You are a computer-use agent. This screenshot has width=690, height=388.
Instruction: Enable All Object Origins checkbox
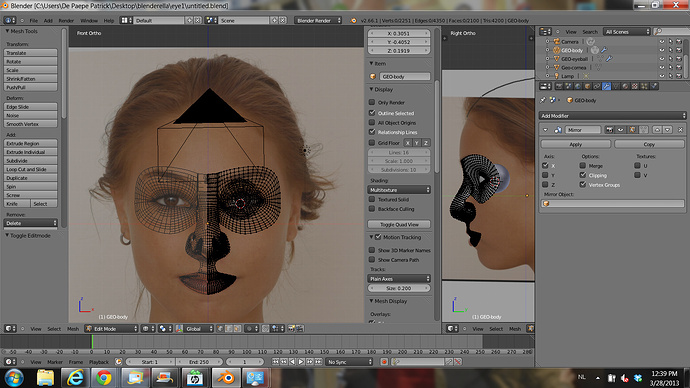tap(372, 122)
